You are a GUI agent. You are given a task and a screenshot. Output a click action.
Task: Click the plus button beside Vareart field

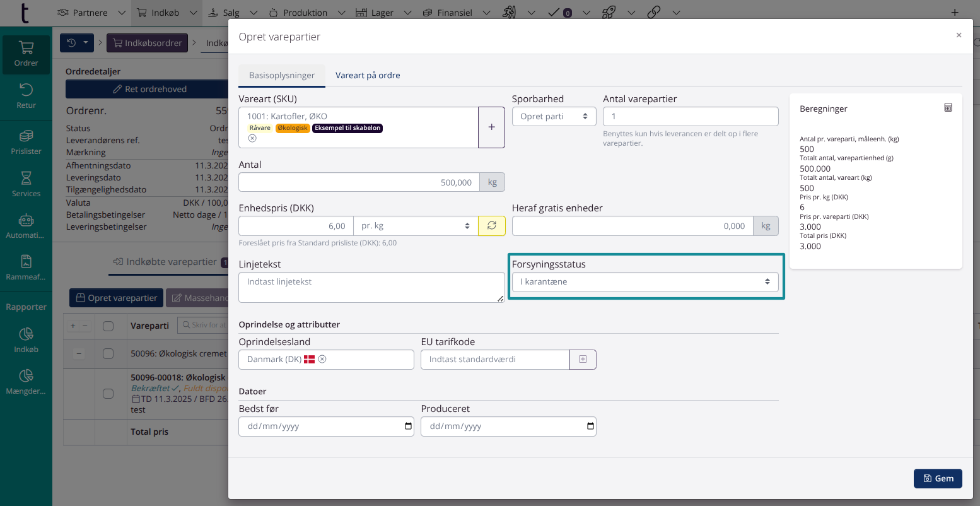tap(491, 127)
